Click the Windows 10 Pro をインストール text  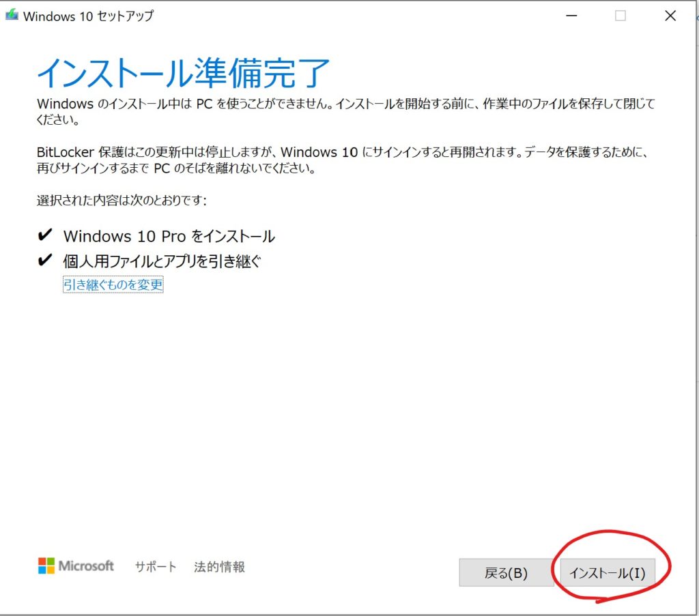169,236
